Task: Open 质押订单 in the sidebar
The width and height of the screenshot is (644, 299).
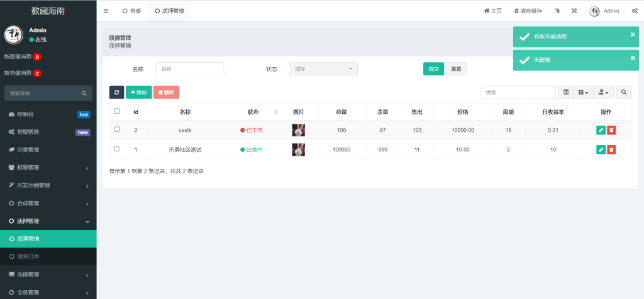Action: [28, 257]
